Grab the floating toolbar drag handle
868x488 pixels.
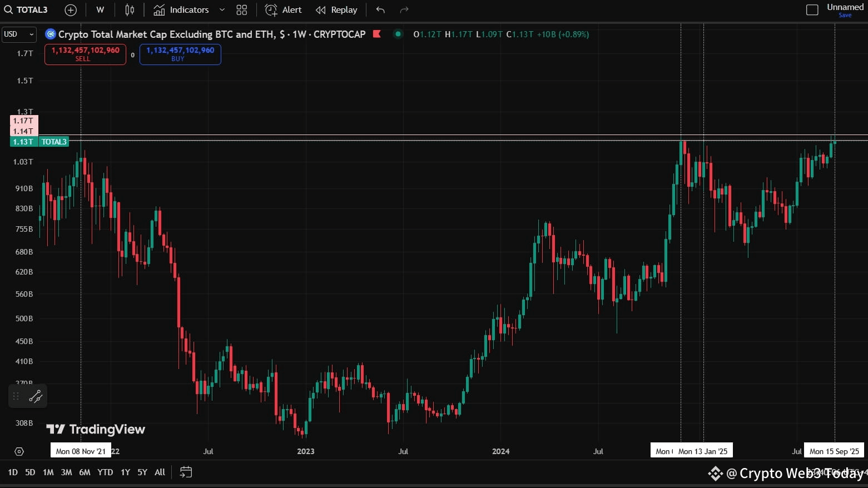coord(16,396)
